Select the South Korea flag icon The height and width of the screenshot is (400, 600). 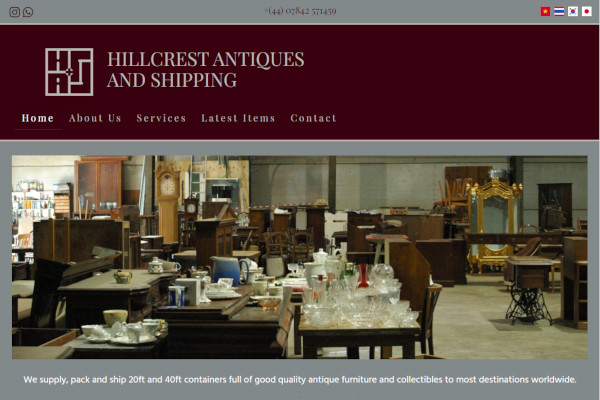pyautogui.click(x=573, y=11)
